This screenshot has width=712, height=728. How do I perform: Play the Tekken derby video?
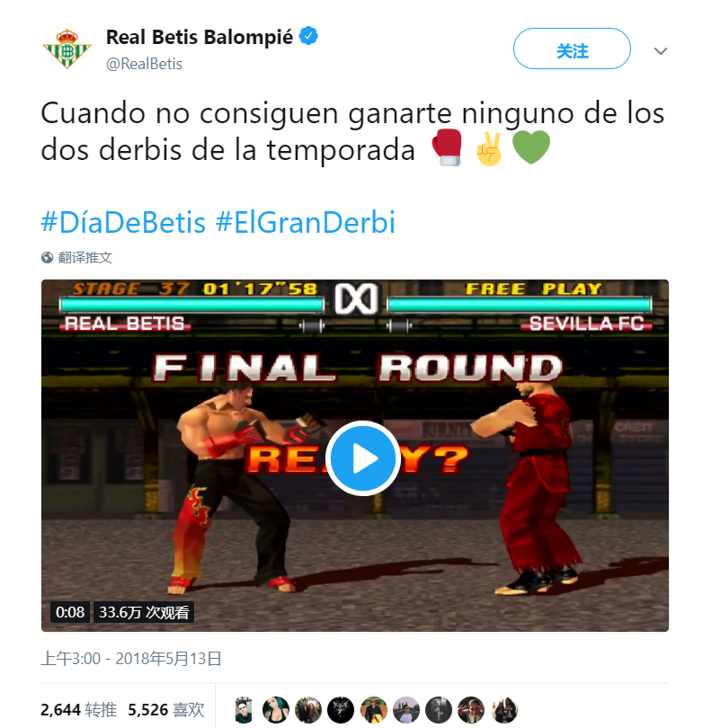(362, 458)
